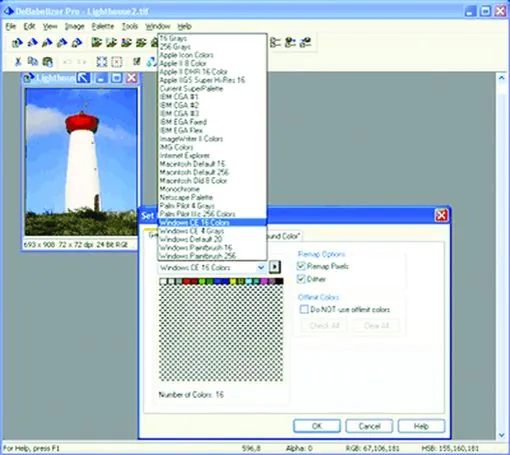Click the Alpha: 0 status bar entry

299,448
